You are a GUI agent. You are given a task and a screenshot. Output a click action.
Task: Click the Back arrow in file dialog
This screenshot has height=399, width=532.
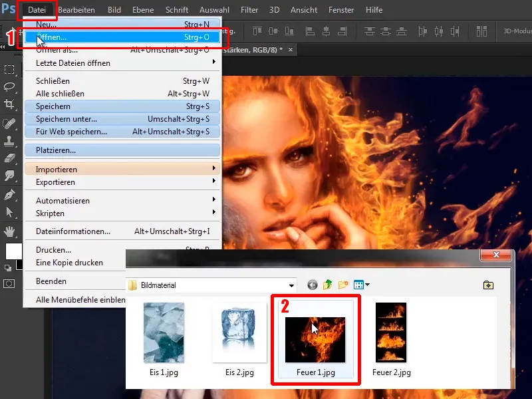312,285
